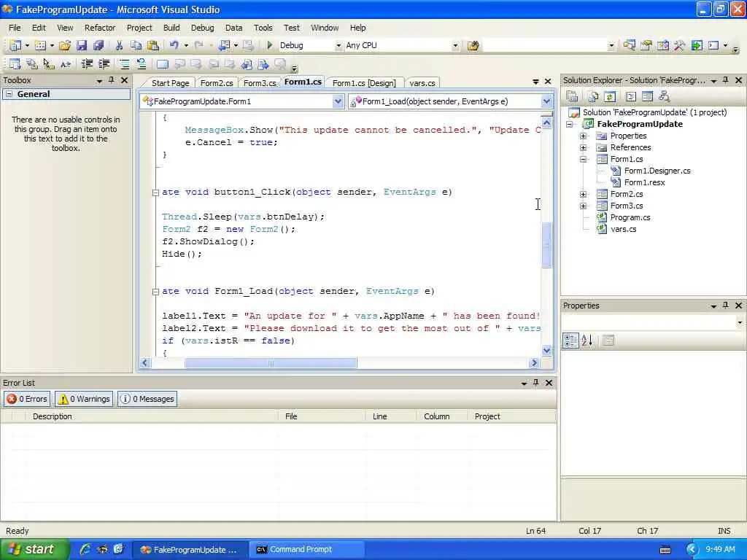Expand the Form2.cs node

click(x=583, y=194)
